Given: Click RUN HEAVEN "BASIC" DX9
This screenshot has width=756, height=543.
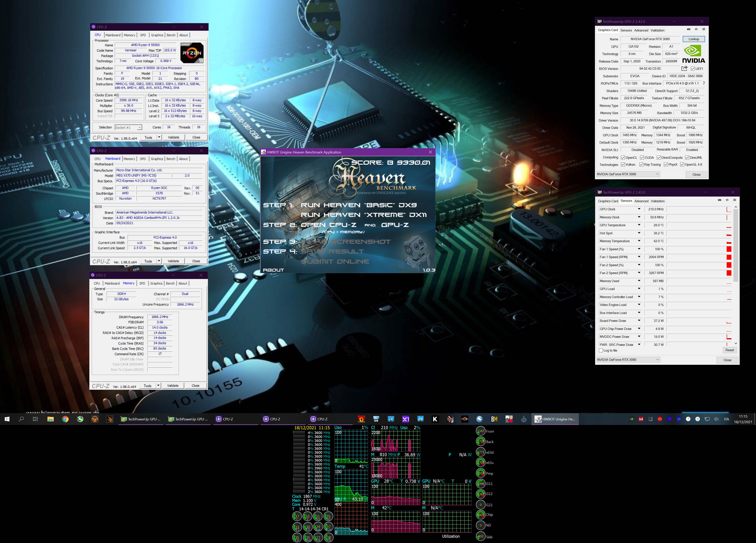Looking at the screenshot, I should [359, 205].
